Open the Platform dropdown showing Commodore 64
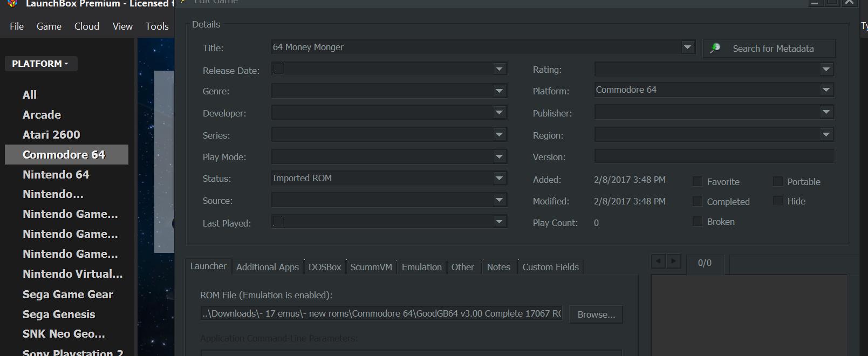Viewport: 868px width, 356px height. pos(826,90)
